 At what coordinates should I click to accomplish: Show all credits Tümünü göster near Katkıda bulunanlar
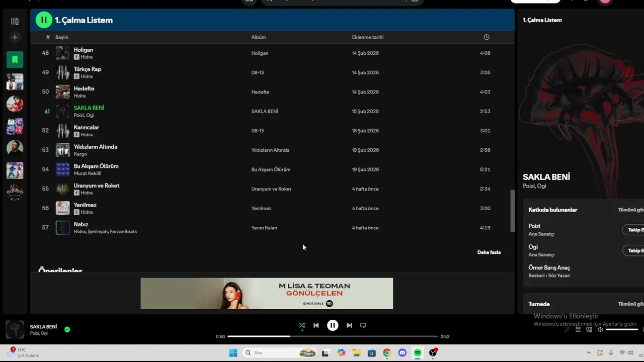[x=631, y=210]
